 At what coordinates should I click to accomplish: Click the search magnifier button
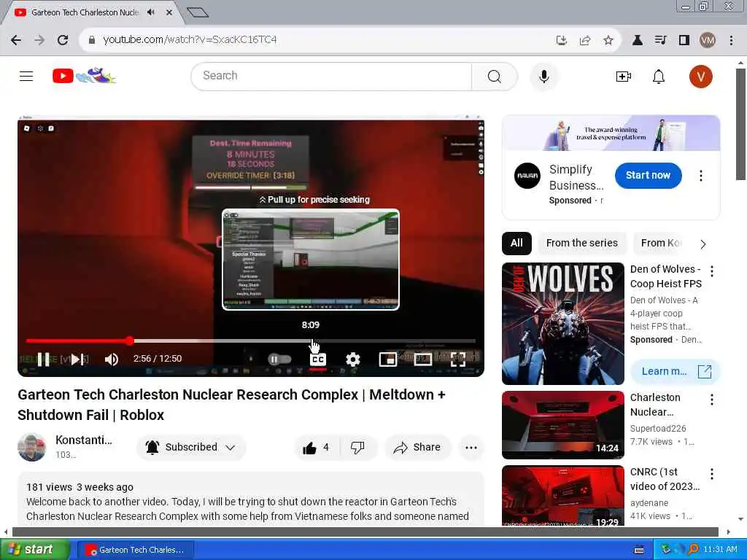click(x=495, y=76)
